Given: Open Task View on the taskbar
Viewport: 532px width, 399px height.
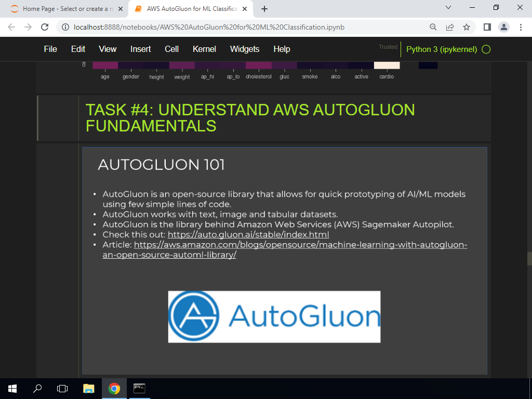Looking at the screenshot, I should pos(62,389).
